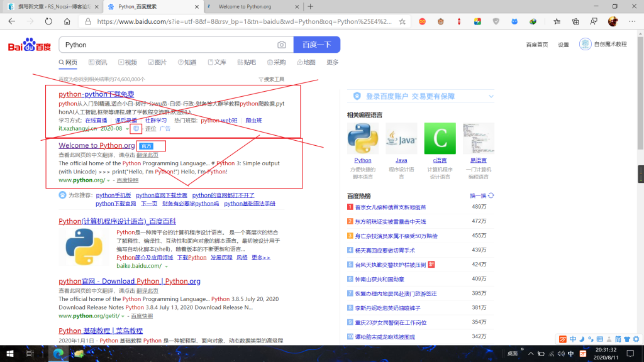The image size is (644, 362).
Task: Expand the it.xazhangyj.cn dropdown arrow
Action: pyautogui.click(x=127, y=129)
